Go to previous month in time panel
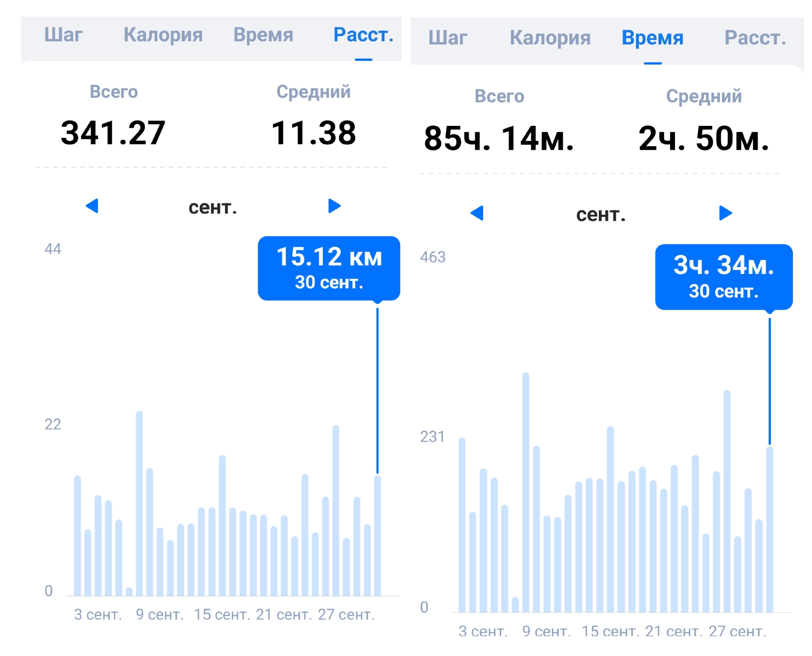Screen dimensions: 812x656 [477, 213]
